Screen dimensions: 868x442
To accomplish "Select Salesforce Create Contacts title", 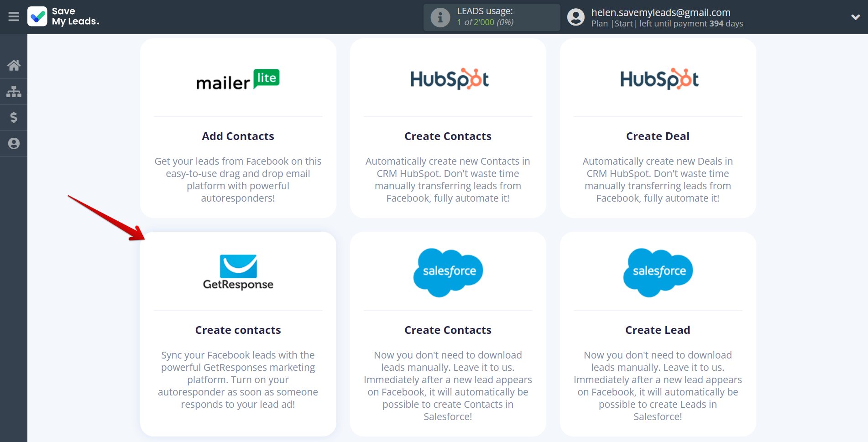I will pos(448,330).
